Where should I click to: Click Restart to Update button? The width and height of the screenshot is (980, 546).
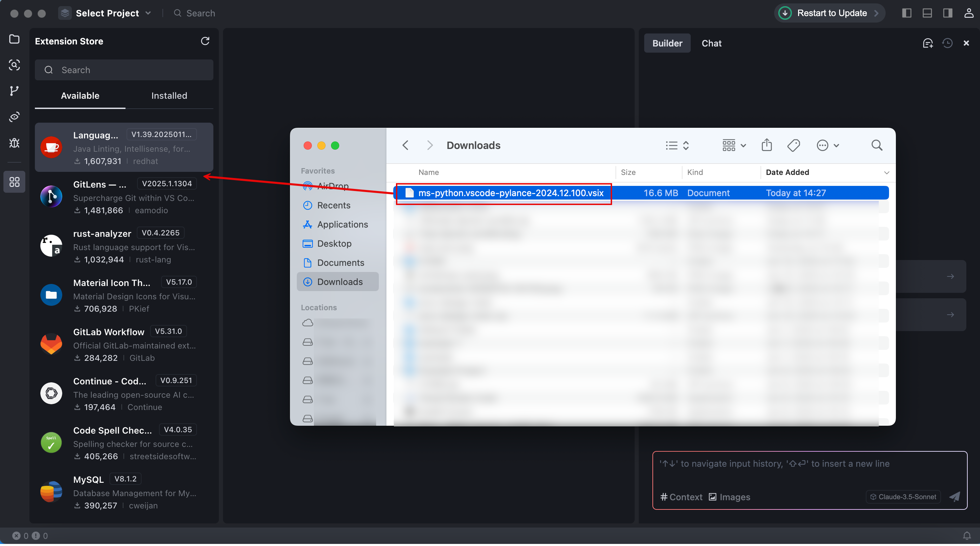(x=829, y=13)
